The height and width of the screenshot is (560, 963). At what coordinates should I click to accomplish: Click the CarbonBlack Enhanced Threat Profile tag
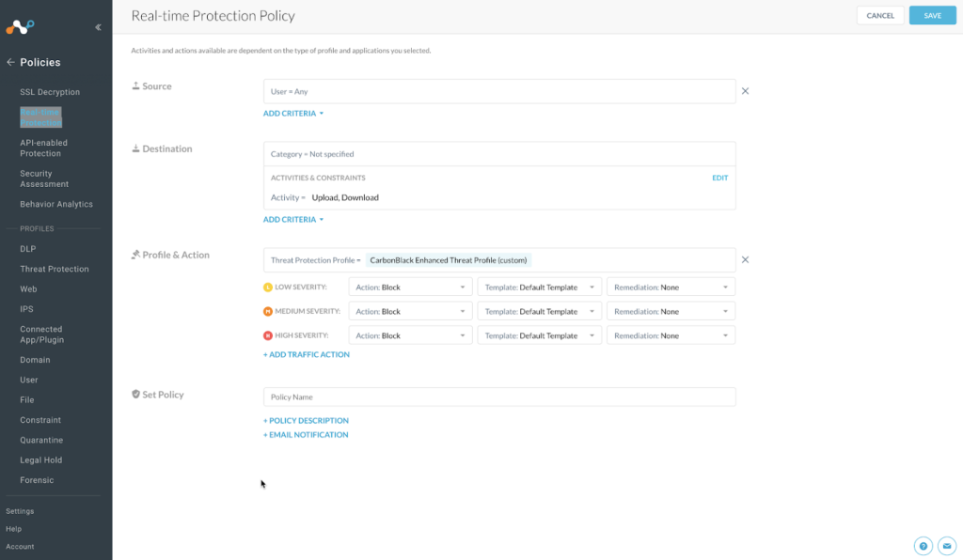tap(449, 260)
